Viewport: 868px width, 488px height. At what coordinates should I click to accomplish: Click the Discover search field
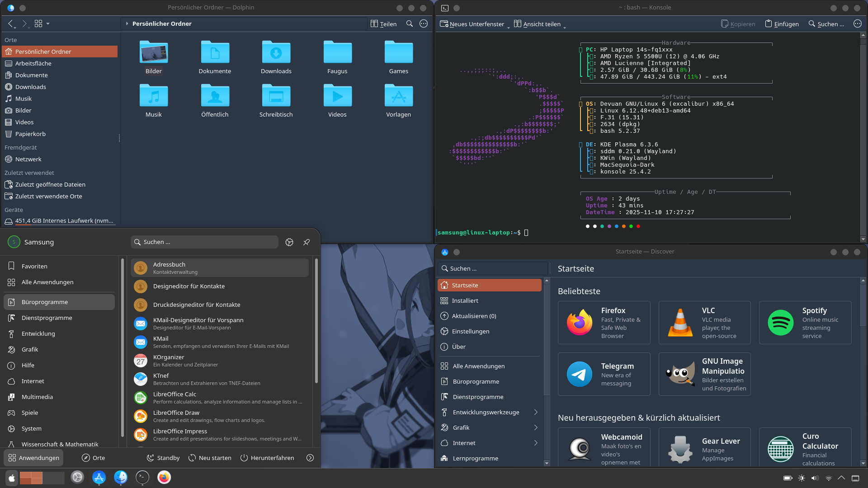493,268
